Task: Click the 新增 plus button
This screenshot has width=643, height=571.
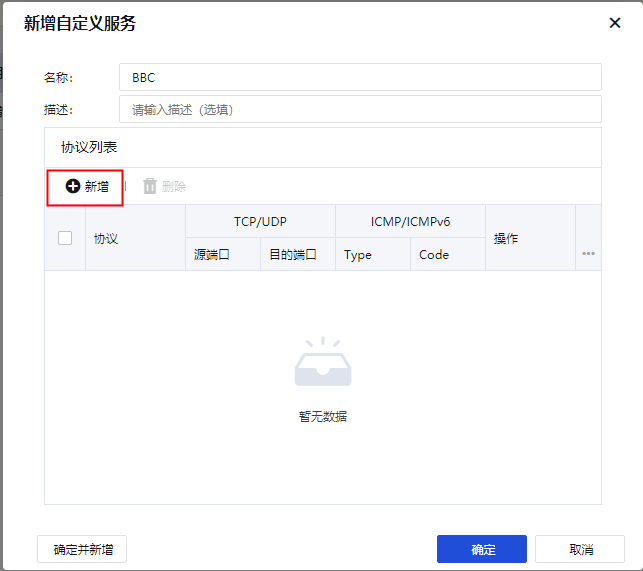Action: [87, 187]
